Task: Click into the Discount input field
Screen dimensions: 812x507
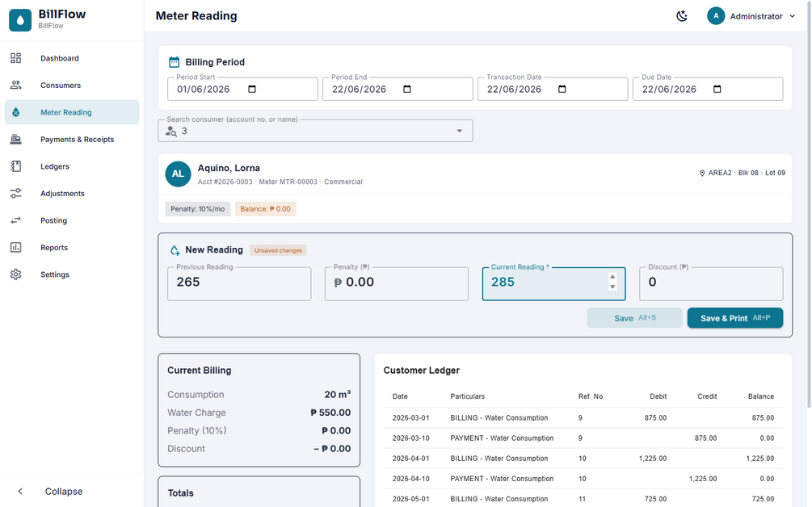Action: click(x=711, y=283)
